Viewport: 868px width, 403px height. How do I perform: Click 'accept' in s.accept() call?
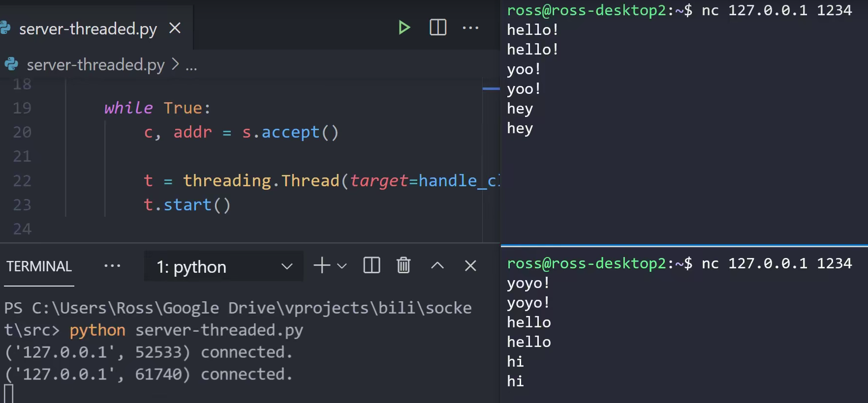pos(290,132)
